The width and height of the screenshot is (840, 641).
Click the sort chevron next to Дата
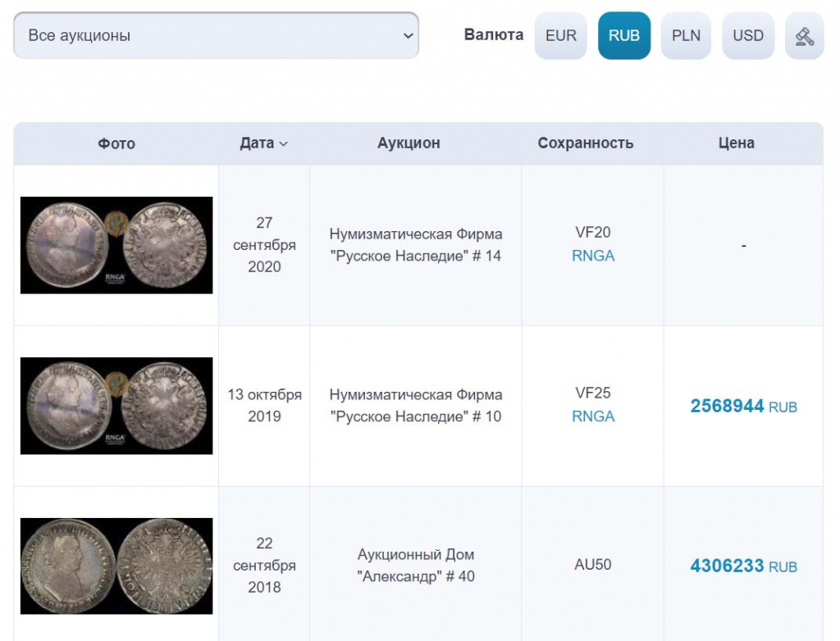[284, 144]
